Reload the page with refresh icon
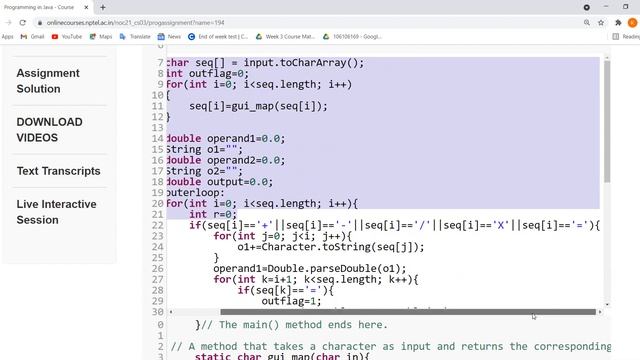Screen dimensions: 640x360 point(23,23)
